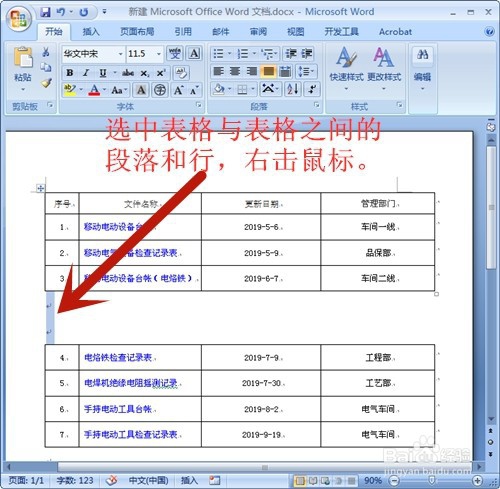
Task: Click the Office button logo
Action: pyautogui.click(x=19, y=19)
